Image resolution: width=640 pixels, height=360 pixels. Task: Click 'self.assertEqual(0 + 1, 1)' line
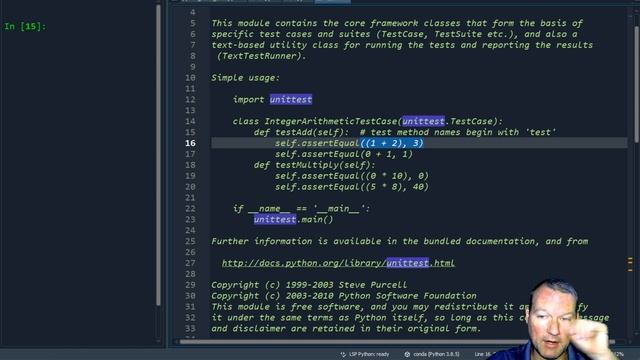coord(344,154)
